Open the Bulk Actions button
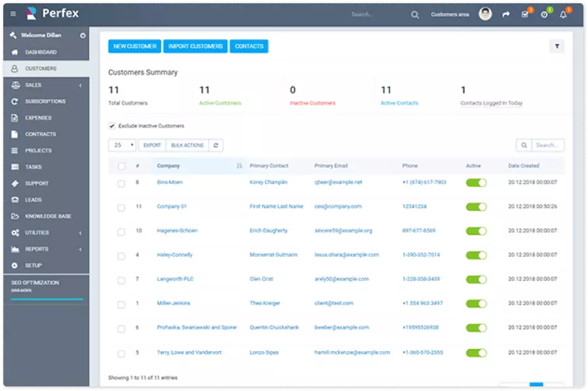The height and width of the screenshot is (391, 588). pyautogui.click(x=187, y=145)
